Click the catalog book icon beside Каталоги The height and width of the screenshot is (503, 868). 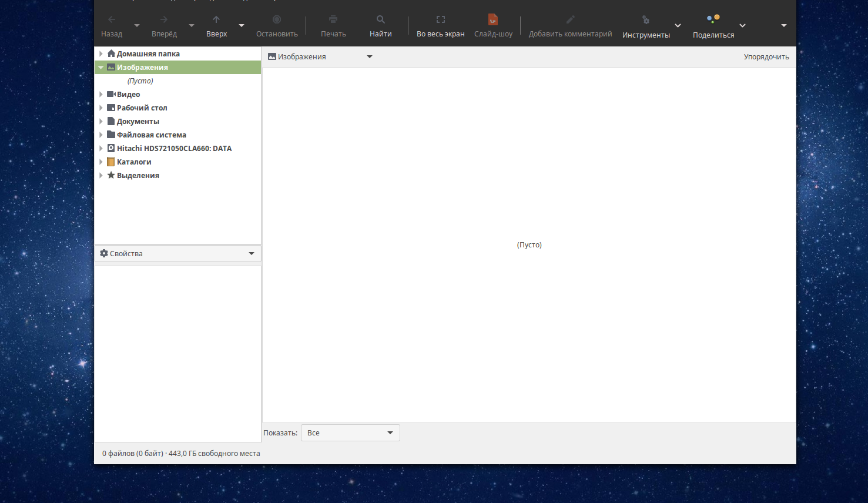click(x=111, y=162)
